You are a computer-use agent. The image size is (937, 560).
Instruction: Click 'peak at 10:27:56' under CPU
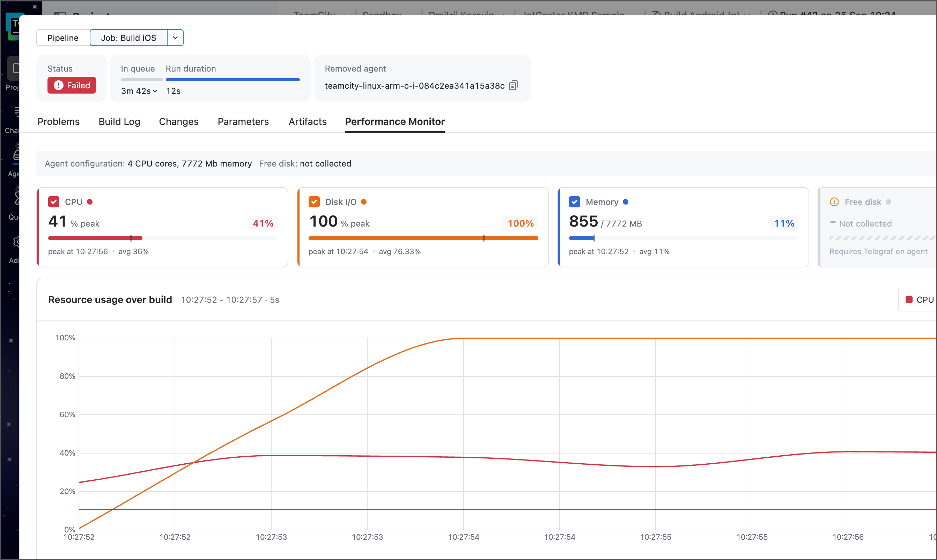click(78, 251)
